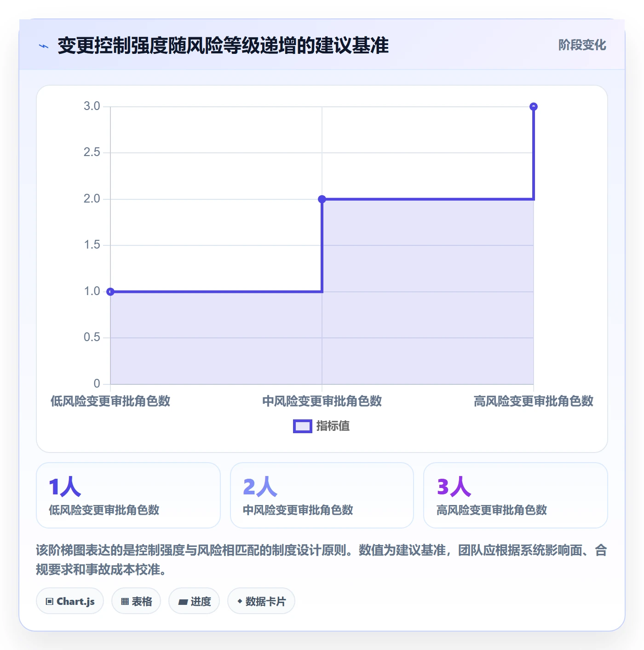Click the description paragraph starting 该阶梯图表达的是

coord(322,560)
